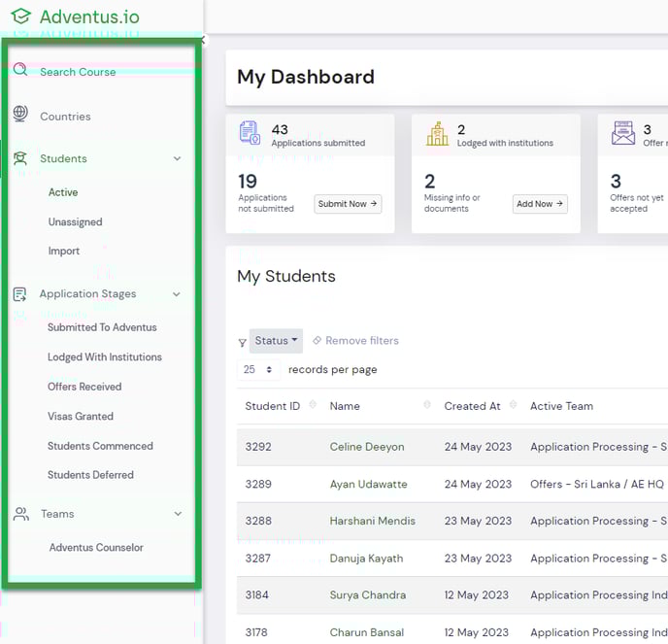
Task: Click Offers - Sri Lanka / AE HQ team cell
Action: pyautogui.click(x=597, y=484)
